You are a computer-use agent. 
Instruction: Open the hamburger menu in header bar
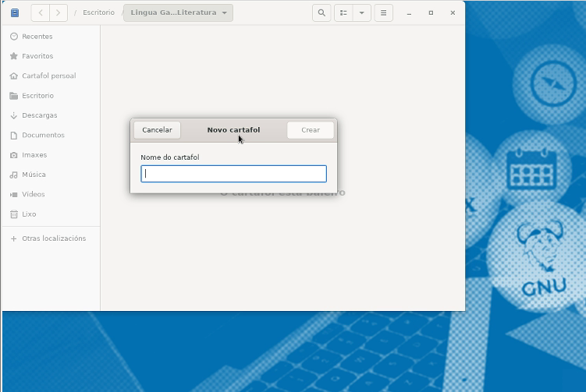[x=382, y=13]
